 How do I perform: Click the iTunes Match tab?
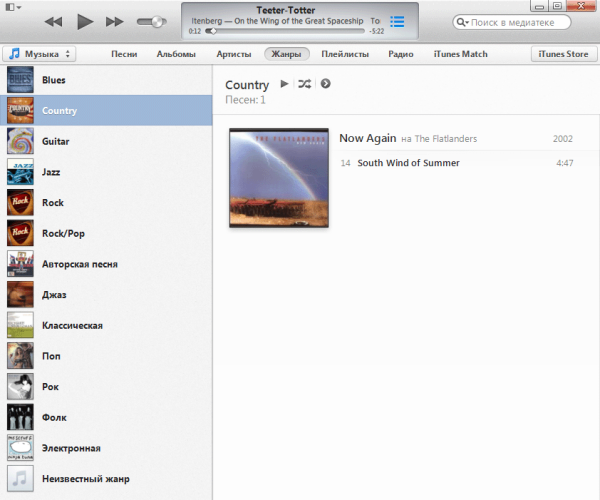click(460, 54)
